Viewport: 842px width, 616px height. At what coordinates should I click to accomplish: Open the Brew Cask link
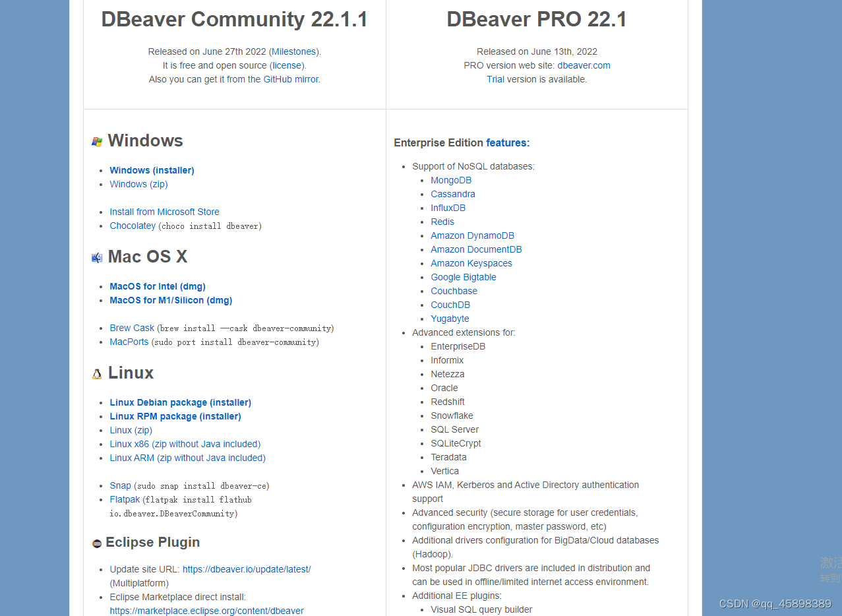click(x=132, y=328)
